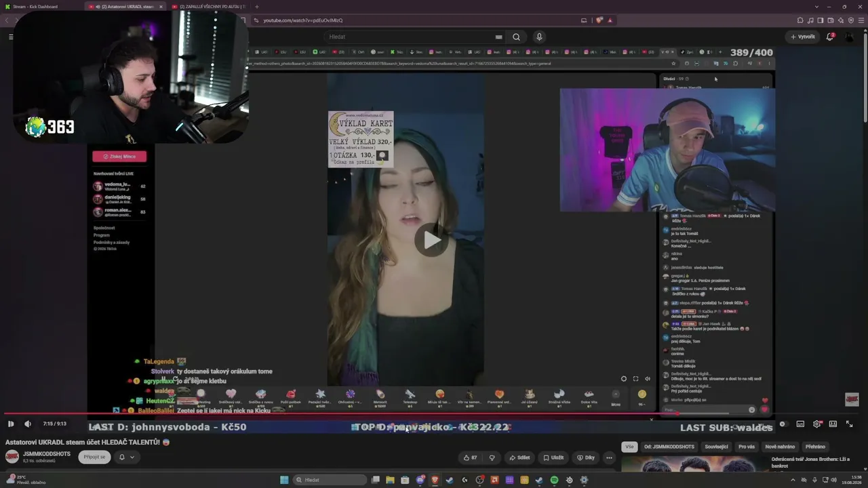
Task: Open the Brave browser taskbar icon
Action: [x=435, y=480]
